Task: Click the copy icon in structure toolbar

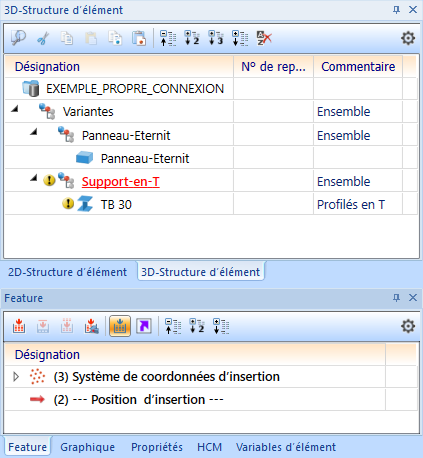Action: coord(67,38)
